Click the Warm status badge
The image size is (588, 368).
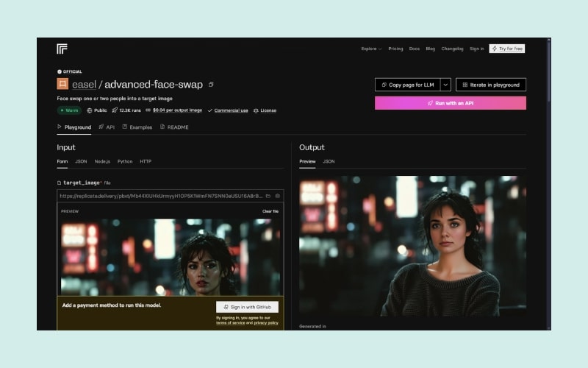[x=69, y=110]
